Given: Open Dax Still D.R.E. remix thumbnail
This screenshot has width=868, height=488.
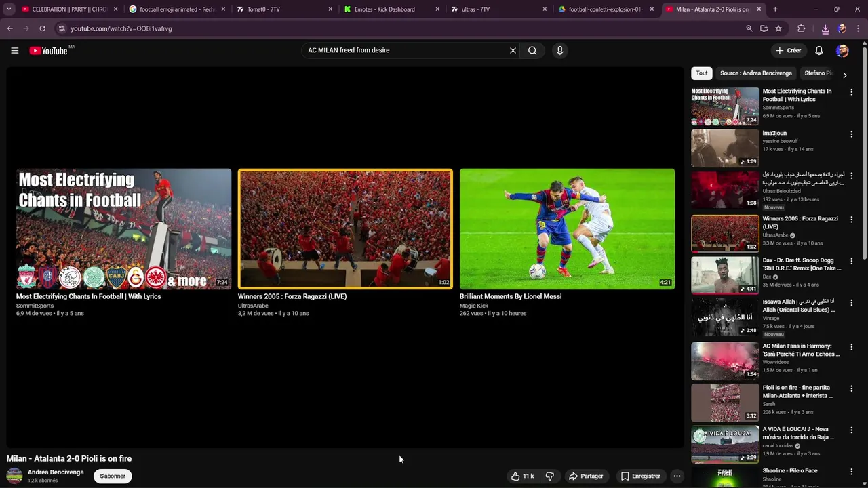Looking at the screenshot, I should (x=725, y=274).
